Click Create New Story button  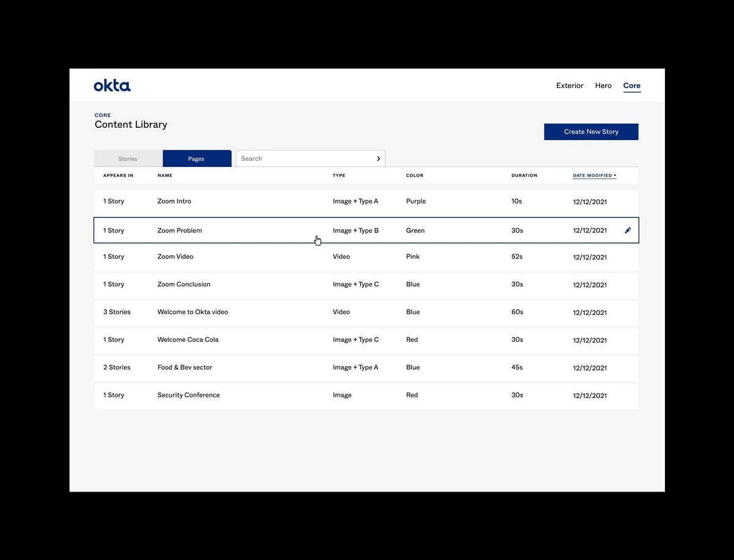point(591,131)
